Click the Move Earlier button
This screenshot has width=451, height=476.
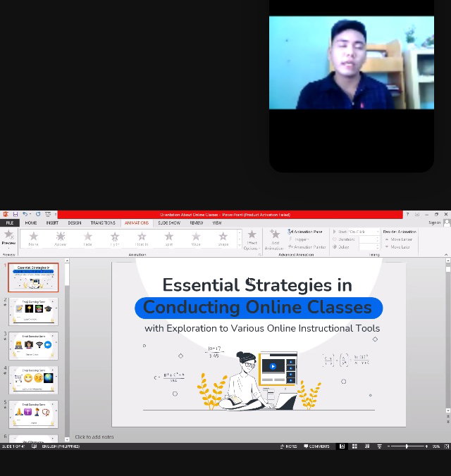[398, 239]
